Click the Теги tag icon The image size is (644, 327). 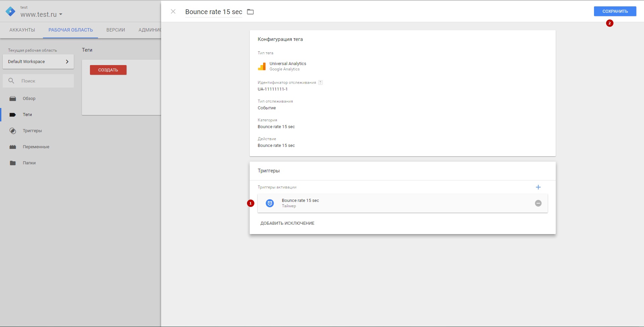pyautogui.click(x=13, y=115)
